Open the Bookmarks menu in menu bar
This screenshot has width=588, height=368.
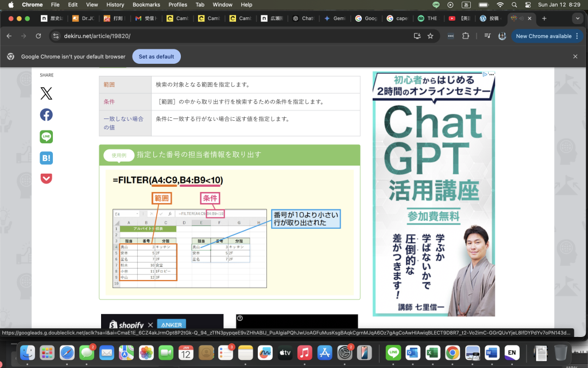(x=146, y=5)
